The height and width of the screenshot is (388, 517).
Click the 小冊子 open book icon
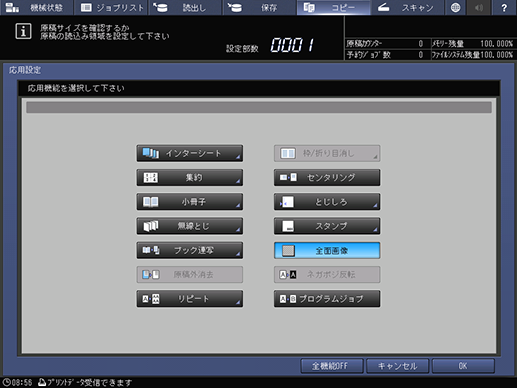pyautogui.click(x=151, y=202)
